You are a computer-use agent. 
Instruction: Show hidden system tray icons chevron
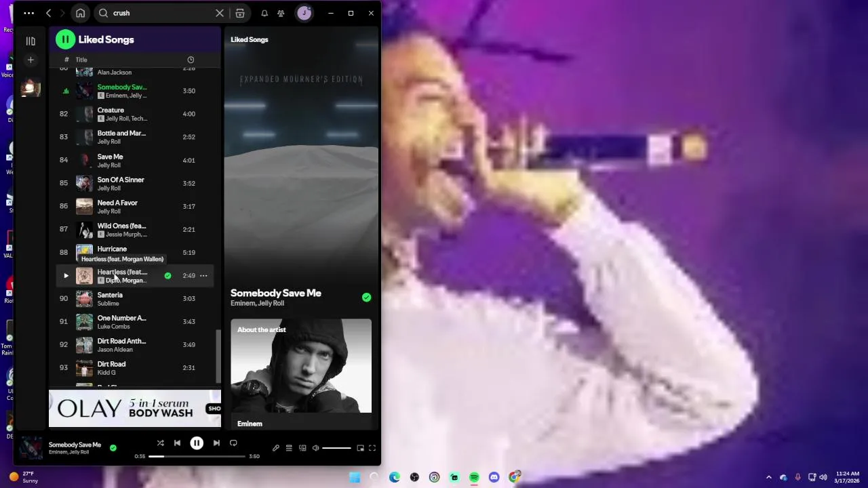(769, 477)
